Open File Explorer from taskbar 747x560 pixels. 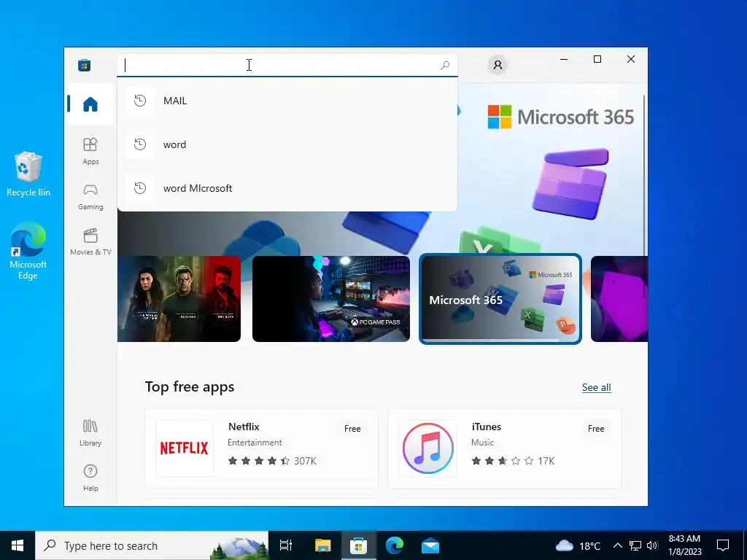point(322,545)
